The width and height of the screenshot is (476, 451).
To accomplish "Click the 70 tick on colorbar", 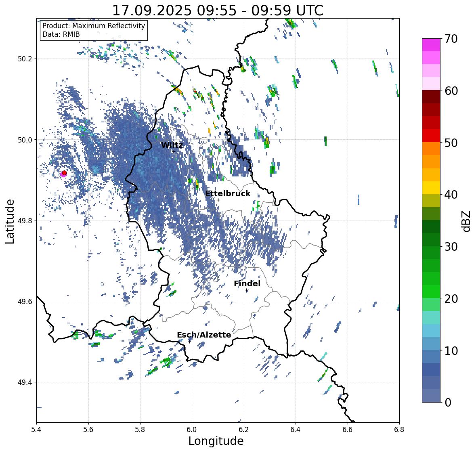I will (451, 39).
